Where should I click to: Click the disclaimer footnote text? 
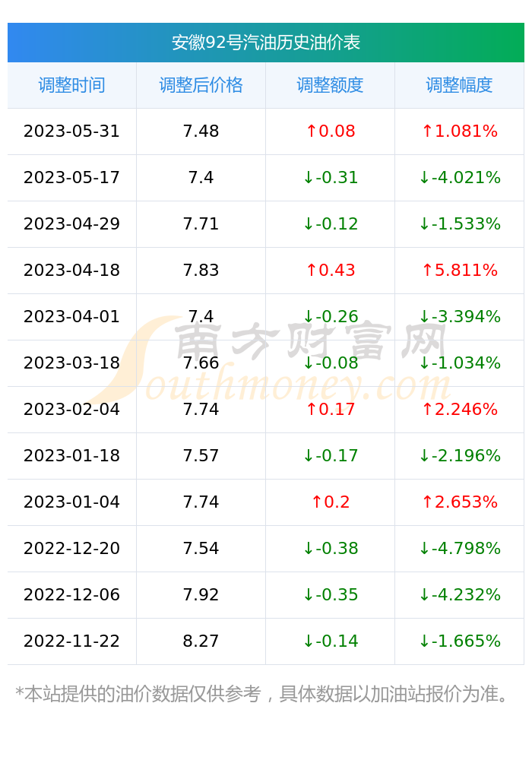(x=261, y=695)
